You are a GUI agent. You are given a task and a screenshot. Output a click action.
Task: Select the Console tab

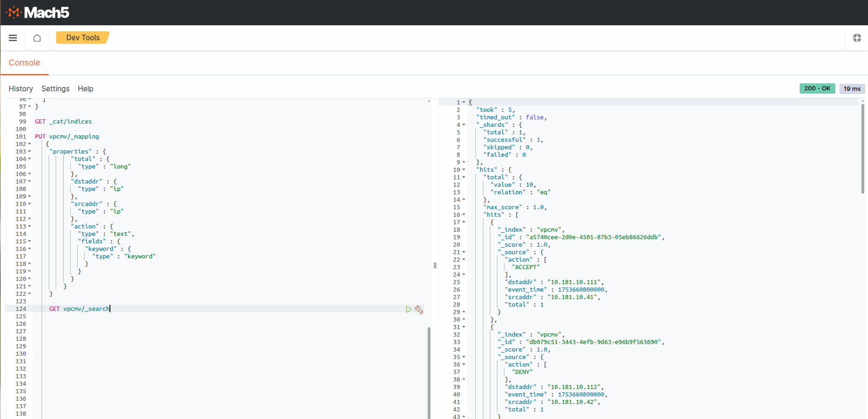pos(24,63)
